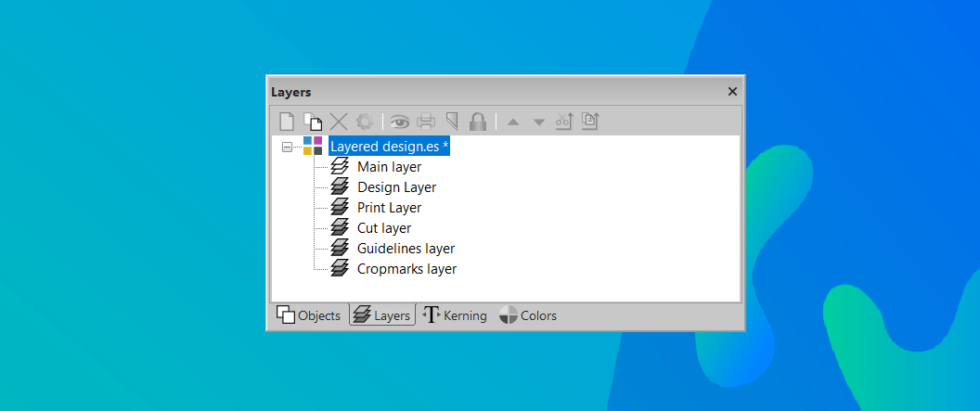The height and width of the screenshot is (411, 980).
Task: Select the Main layer row
Action: click(x=390, y=167)
